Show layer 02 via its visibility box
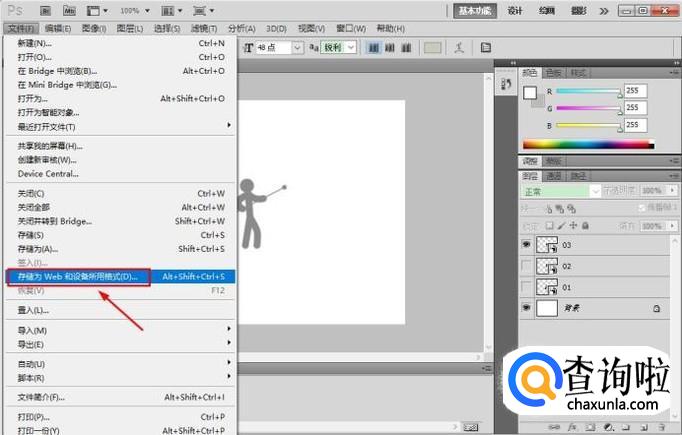The image size is (682, 435). click(527, 266)
